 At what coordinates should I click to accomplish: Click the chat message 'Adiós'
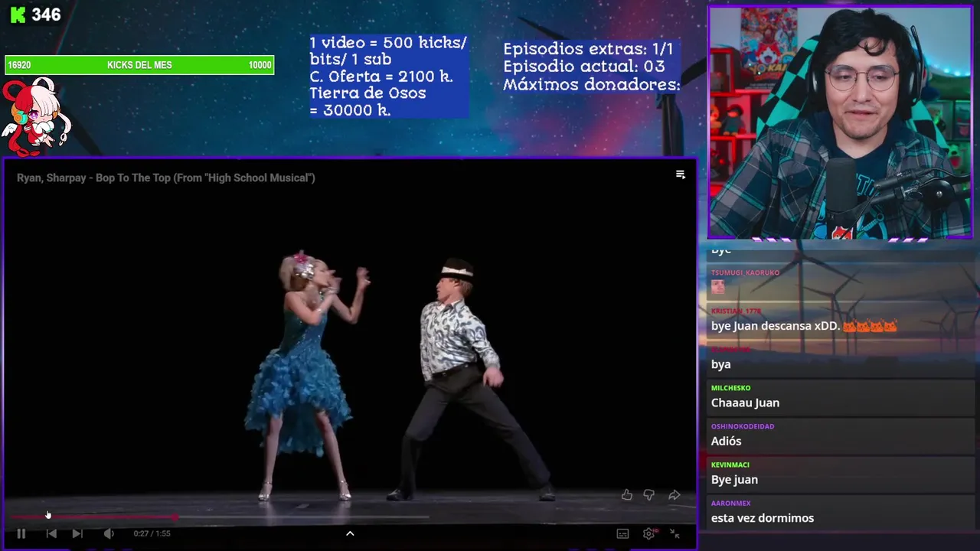click(726, 441)
